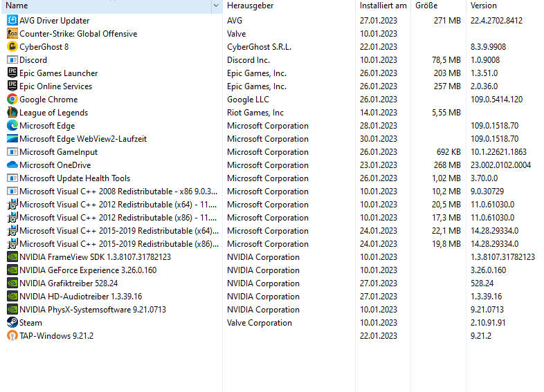Click the NVIDIA HD-Audiotreiber icon
Screen dimensions: 544x392
coord(12,297)
